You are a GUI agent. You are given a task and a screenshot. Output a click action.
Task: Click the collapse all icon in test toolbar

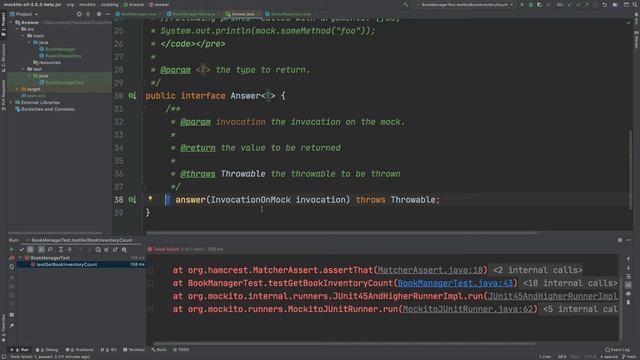(x=69, y=249)
